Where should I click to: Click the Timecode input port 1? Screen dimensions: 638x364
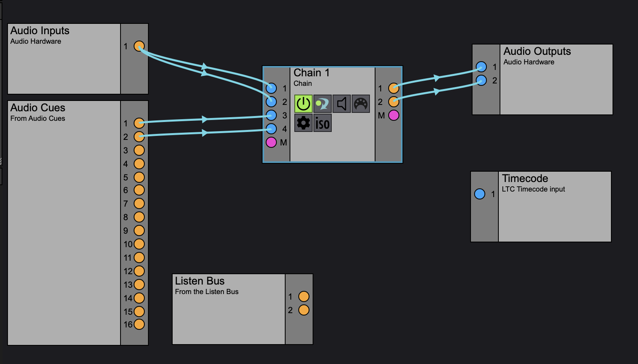point(480,194)
